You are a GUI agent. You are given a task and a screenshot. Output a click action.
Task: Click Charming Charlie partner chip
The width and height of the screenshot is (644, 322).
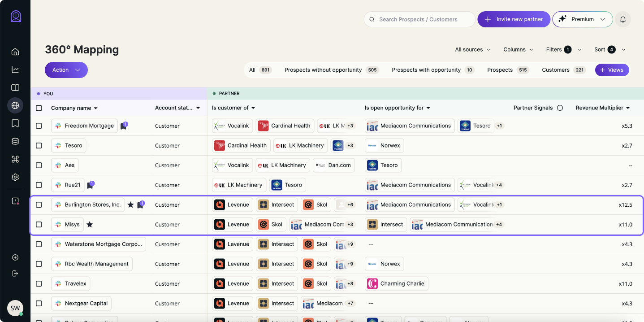pyautogui.click(x=397, y=283)
